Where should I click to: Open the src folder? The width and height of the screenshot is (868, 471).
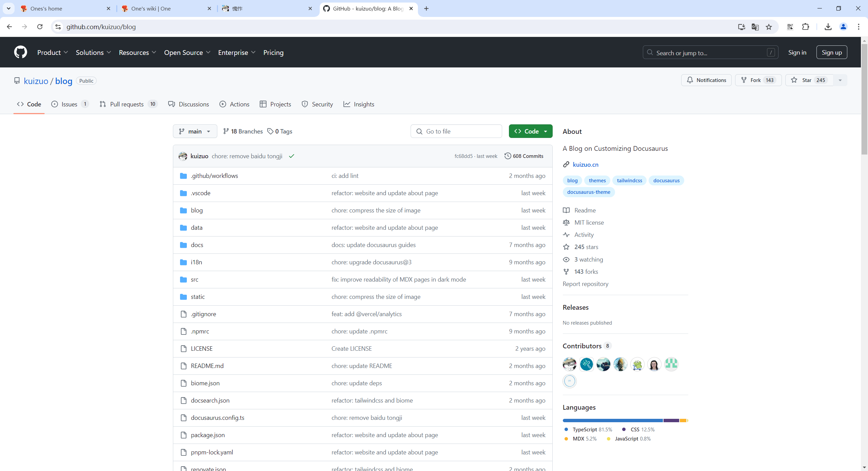coord(194,279)
